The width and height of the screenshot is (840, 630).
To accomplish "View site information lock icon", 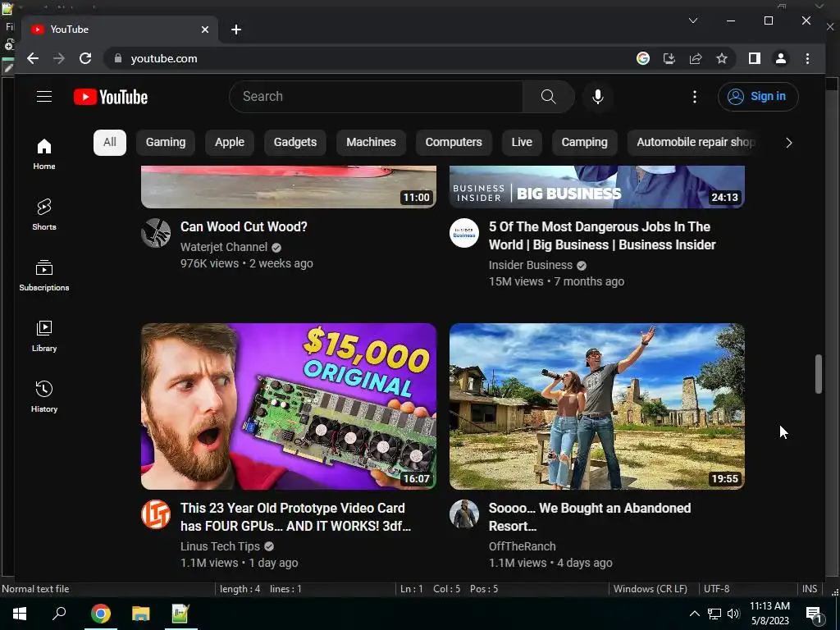I will [x=118, y=58].
